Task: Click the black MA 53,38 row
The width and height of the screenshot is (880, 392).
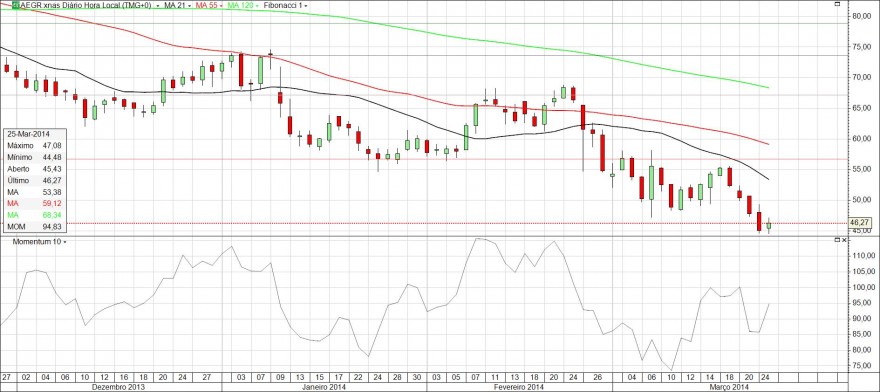Action: pyautogui.click(x=34, y=192)
